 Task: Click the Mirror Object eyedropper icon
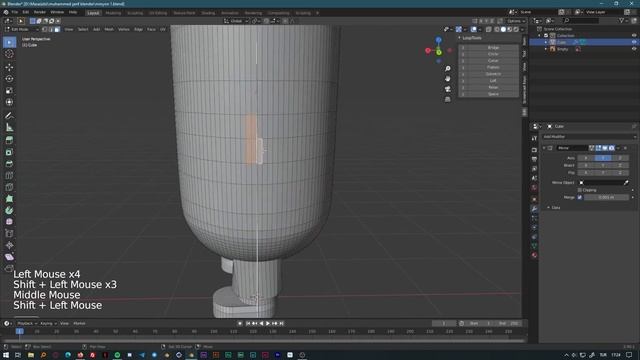click(x=626, y=183)
